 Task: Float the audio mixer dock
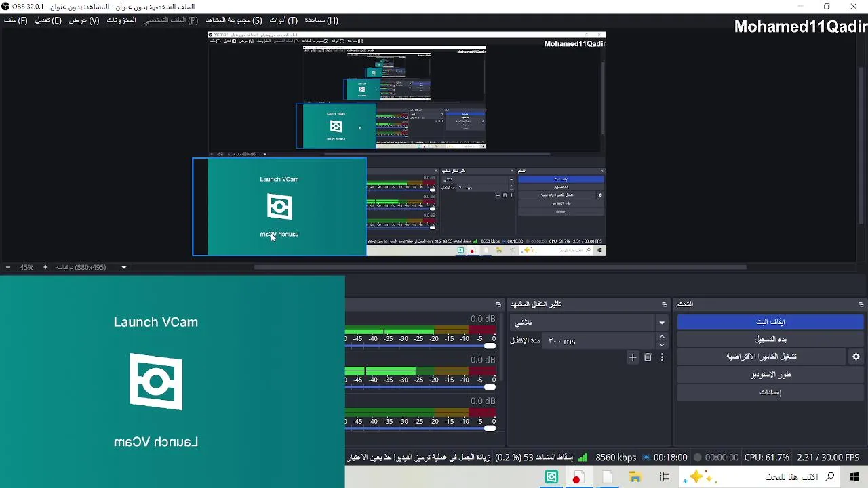click(x=498, y=304)
